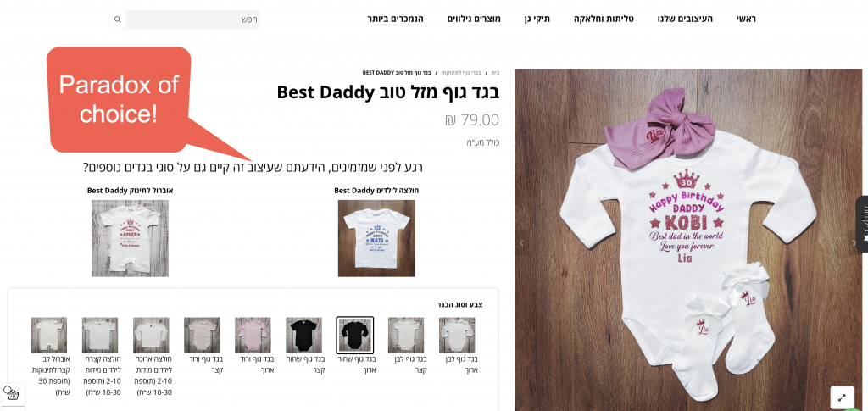Expand product image to fullscreen

842,397
